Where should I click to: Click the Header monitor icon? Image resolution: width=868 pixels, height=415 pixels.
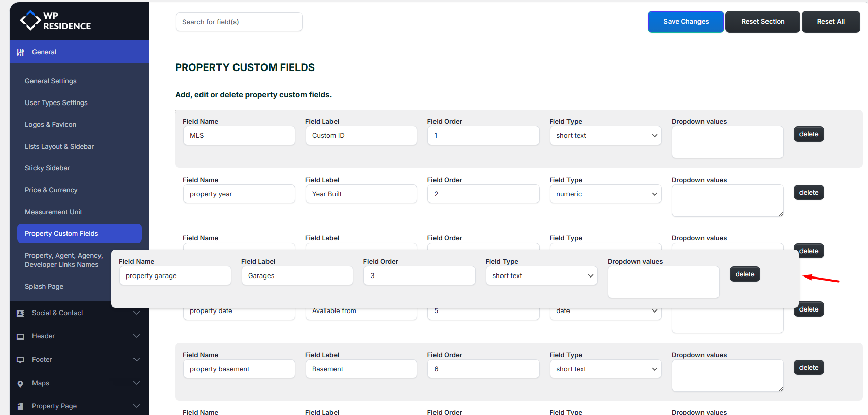click(20, 336)
